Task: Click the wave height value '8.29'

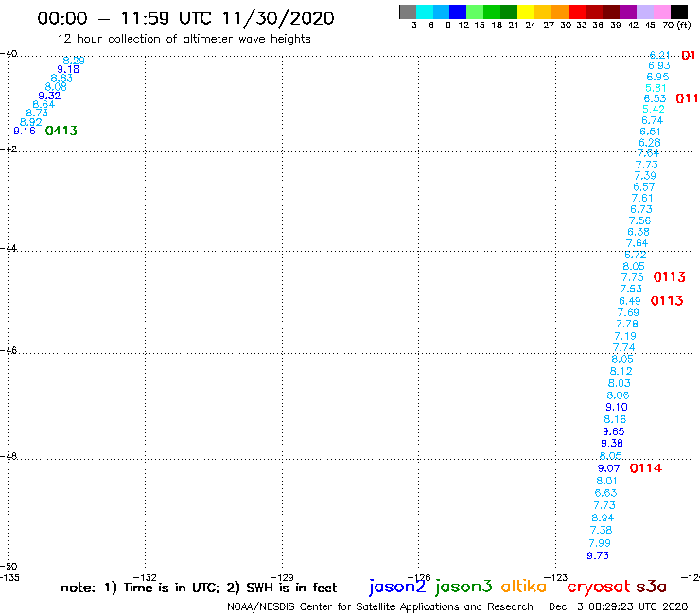Action: click(74, 61)
